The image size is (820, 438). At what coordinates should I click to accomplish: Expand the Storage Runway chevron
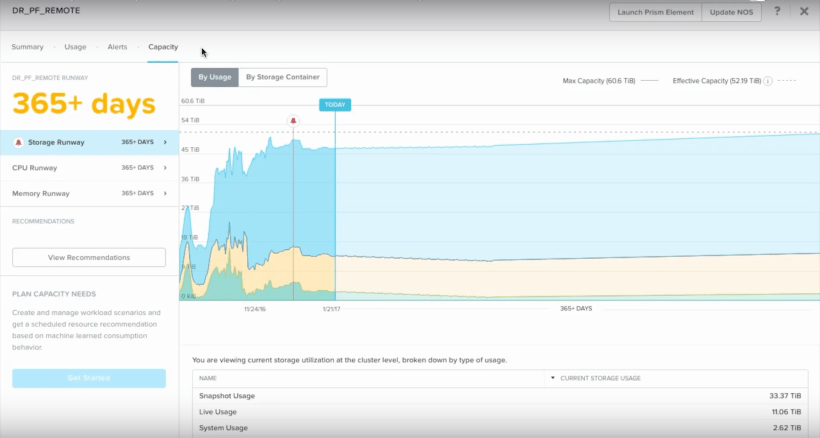click(x=165, y=142)
